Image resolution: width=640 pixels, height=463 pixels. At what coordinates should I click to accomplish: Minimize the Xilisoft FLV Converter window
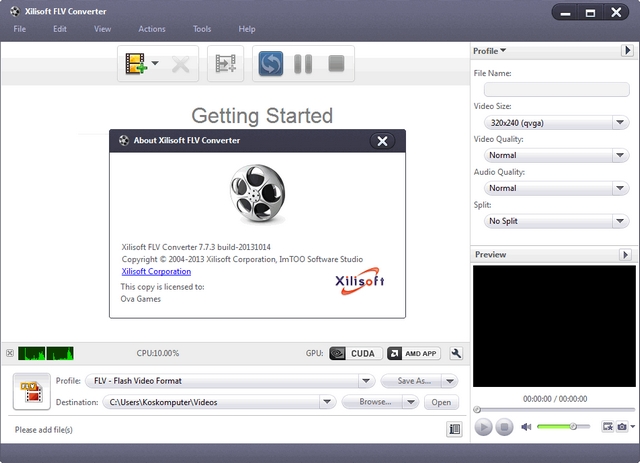pos(565,13)
